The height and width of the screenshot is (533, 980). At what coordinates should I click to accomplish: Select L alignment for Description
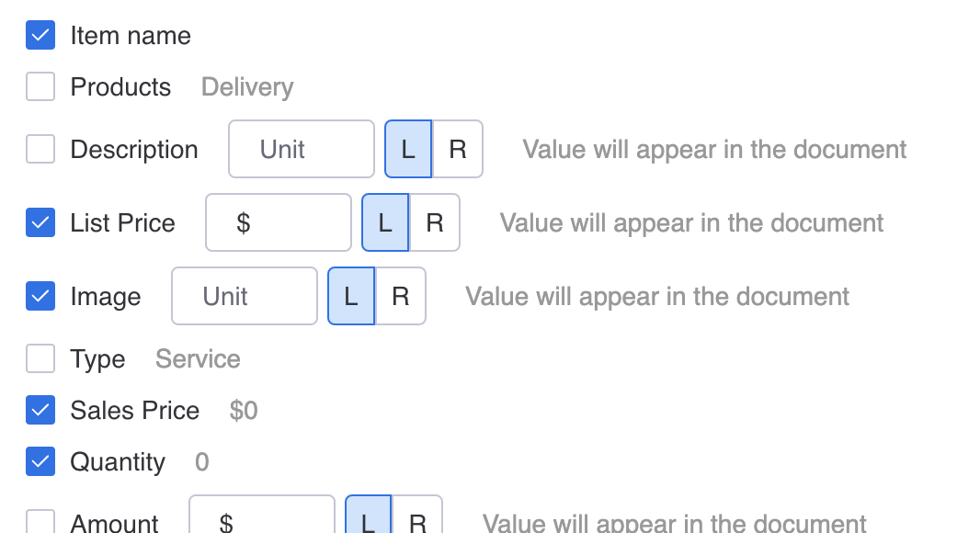pos(408,149)
